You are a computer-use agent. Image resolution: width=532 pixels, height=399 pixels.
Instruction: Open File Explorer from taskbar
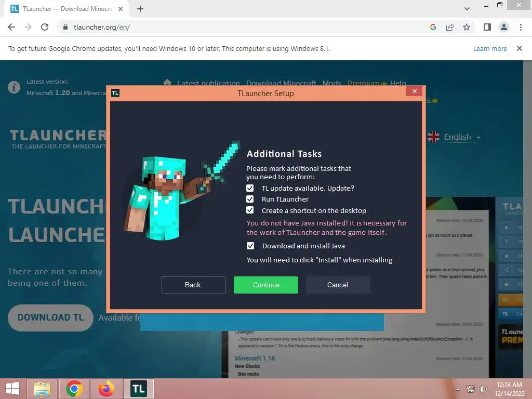(x=42, y=389)
